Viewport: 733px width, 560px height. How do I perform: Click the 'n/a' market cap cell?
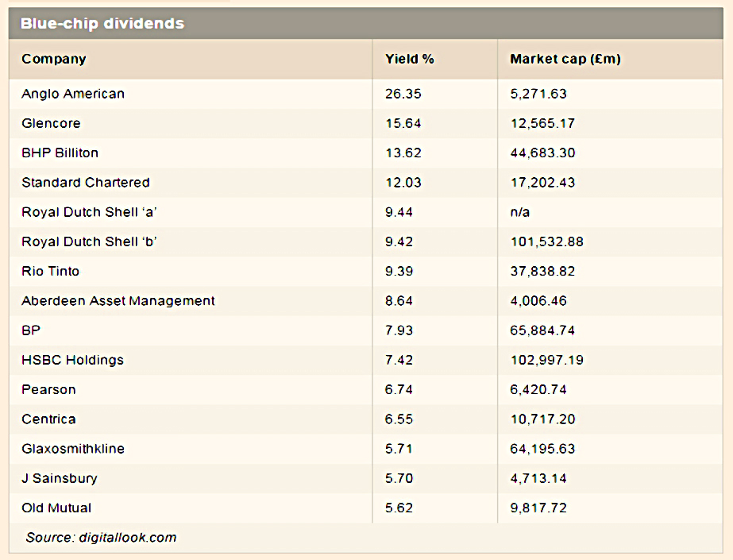[520, 212]
